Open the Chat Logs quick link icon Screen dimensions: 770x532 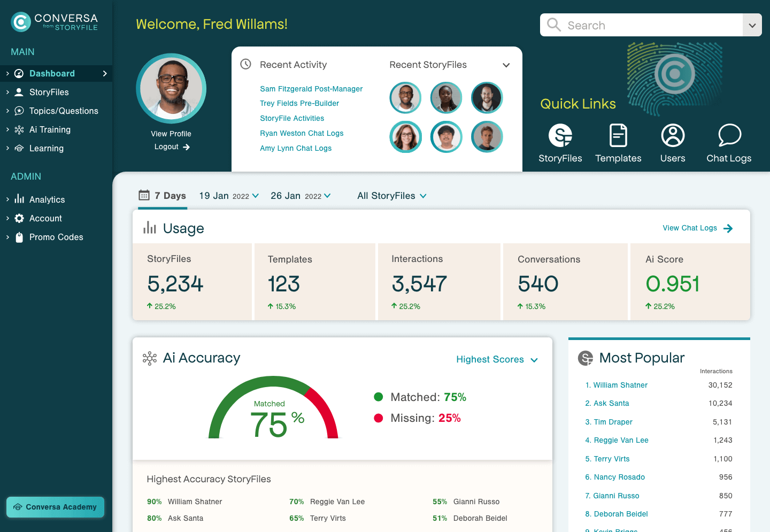tap(729, 135)
